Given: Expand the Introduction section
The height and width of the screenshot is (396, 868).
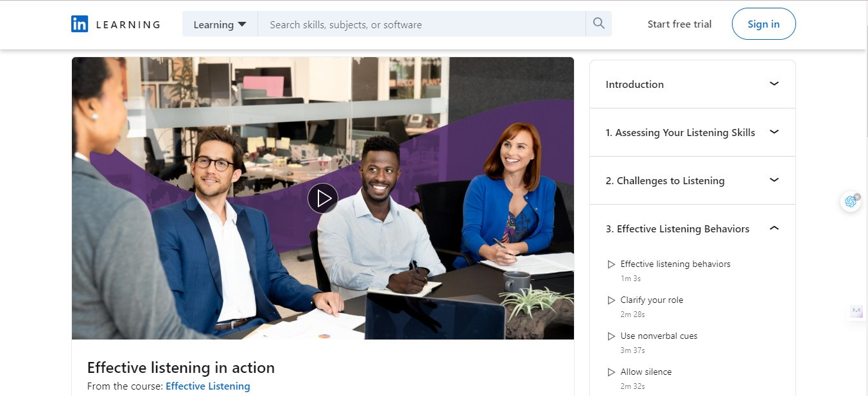Looking at the screenshot, I should coord(693,84).
